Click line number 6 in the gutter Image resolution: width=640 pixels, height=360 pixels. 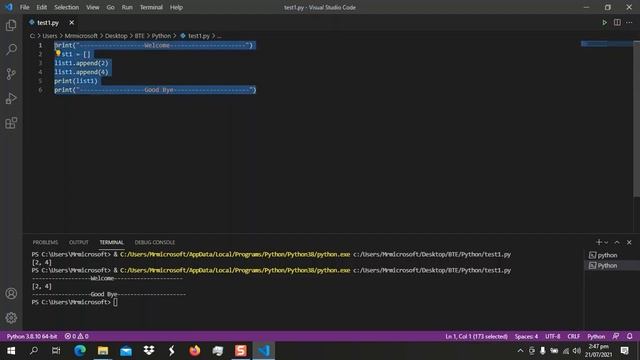[40, 90]
